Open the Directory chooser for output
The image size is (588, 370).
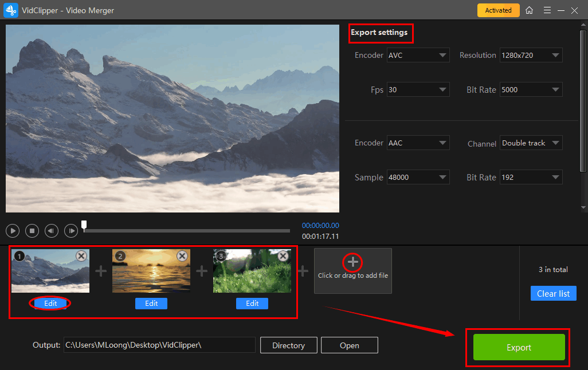(x=288, y=345)
